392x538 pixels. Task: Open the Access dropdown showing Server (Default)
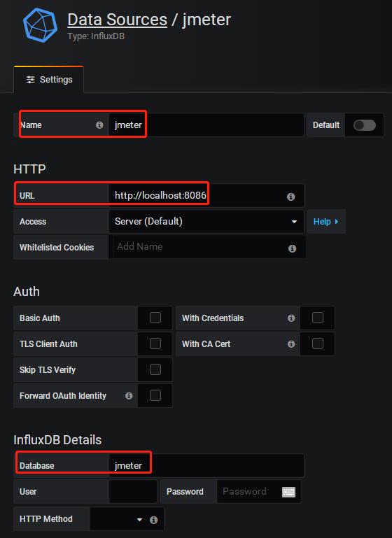(x=206, y=221)
